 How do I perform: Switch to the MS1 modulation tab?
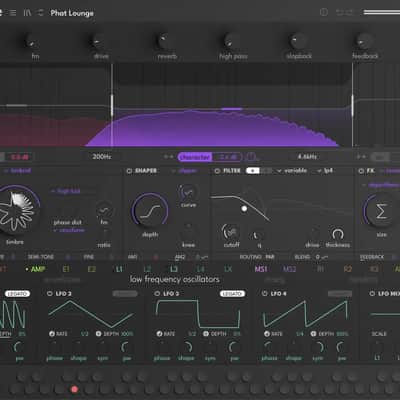coord(261,269)
